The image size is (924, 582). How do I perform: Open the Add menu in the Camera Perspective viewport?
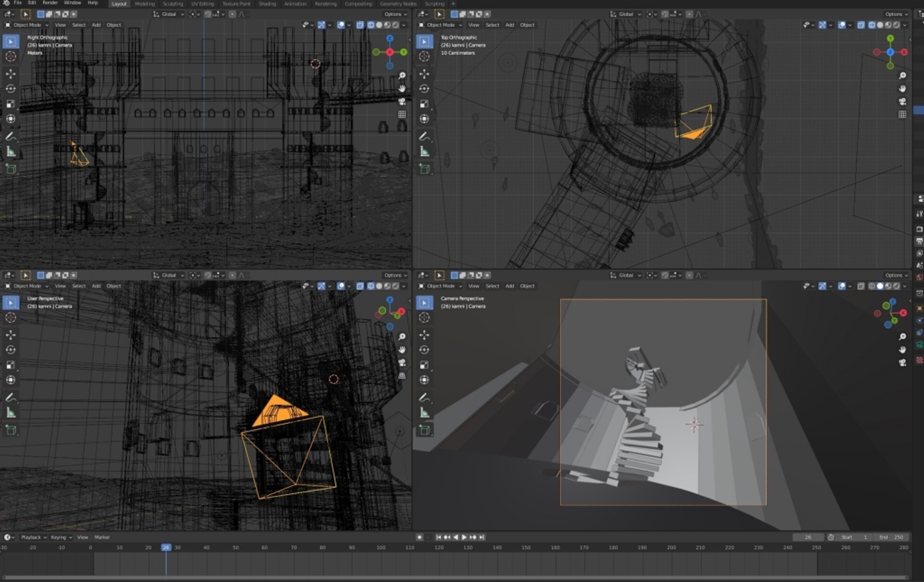coord(509,286)
